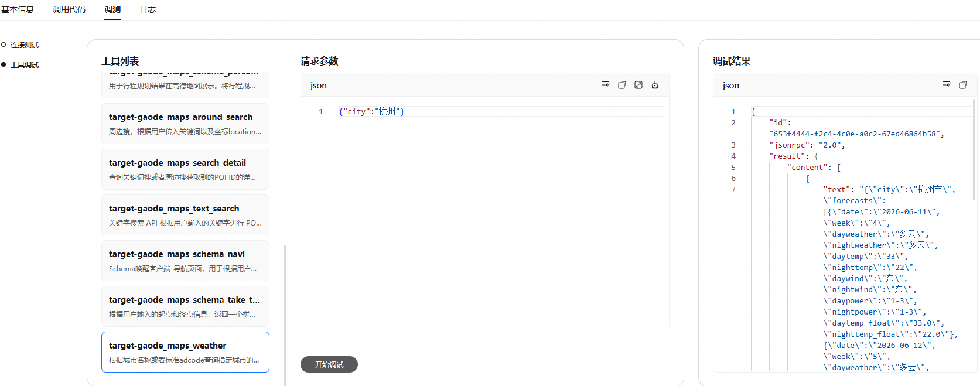Copy the request parameters JSON
The height and width of the screenshot is (386, 980).
[x=622, y=85]
